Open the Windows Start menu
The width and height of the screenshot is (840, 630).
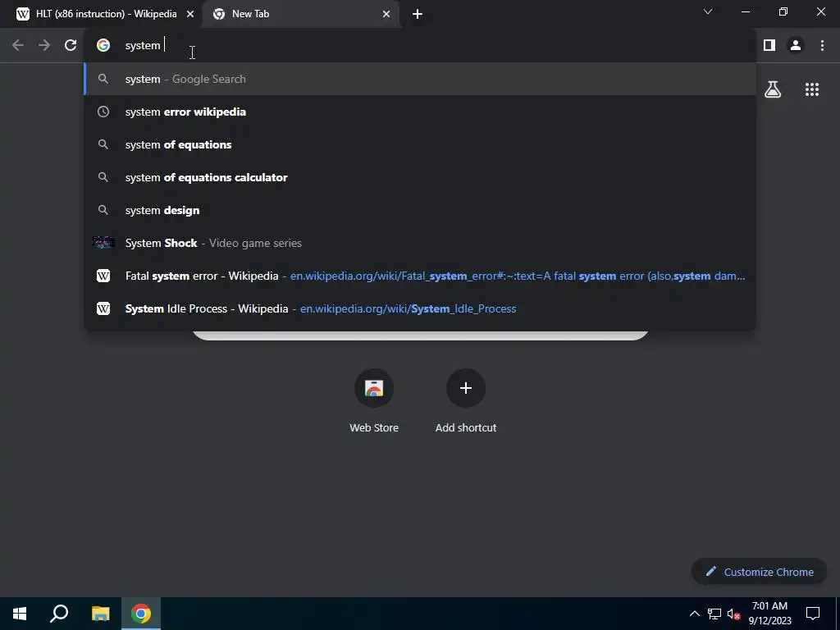[20, 614]
